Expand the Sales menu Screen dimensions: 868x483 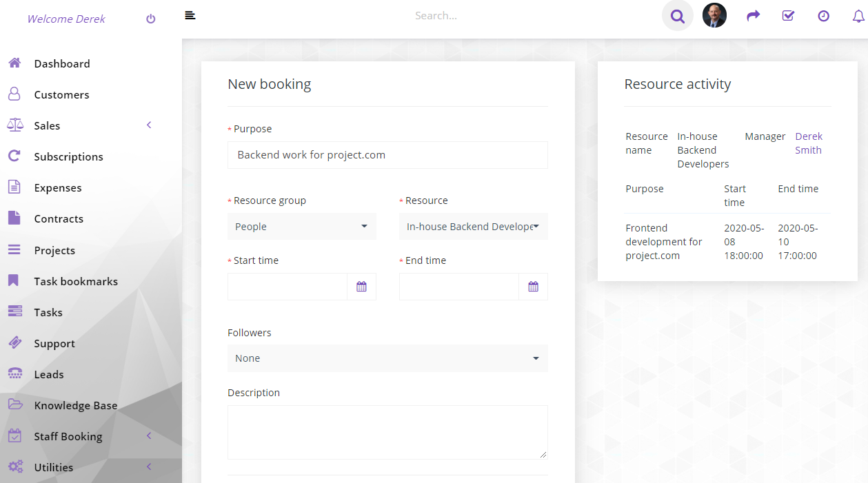click(91, 125)
